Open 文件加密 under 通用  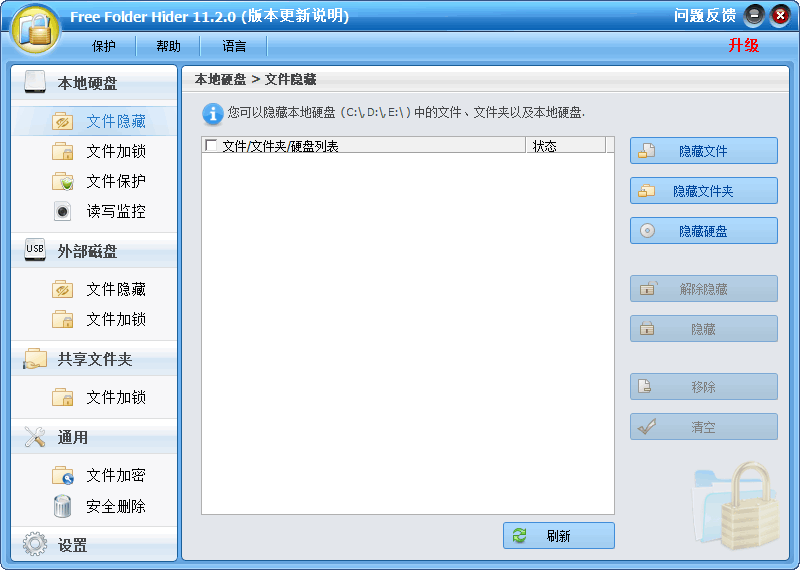pos(116,475)
